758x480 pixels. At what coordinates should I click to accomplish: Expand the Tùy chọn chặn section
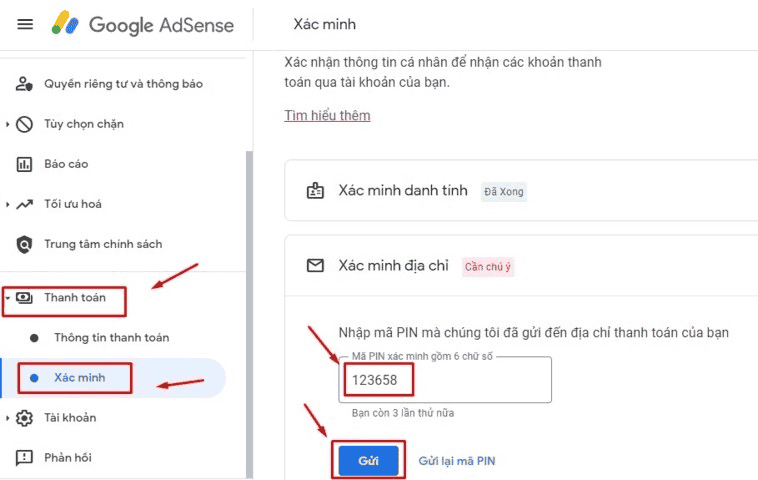7,124
